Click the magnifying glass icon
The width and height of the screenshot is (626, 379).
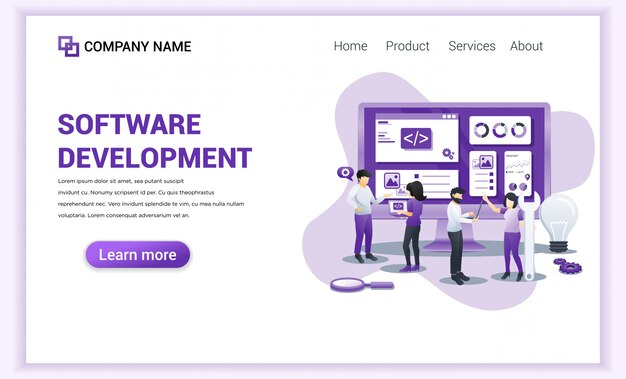click(x=362, y=285)
